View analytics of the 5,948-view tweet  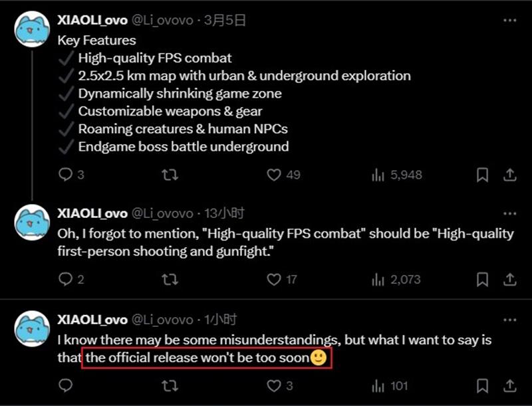click(378, 175)
